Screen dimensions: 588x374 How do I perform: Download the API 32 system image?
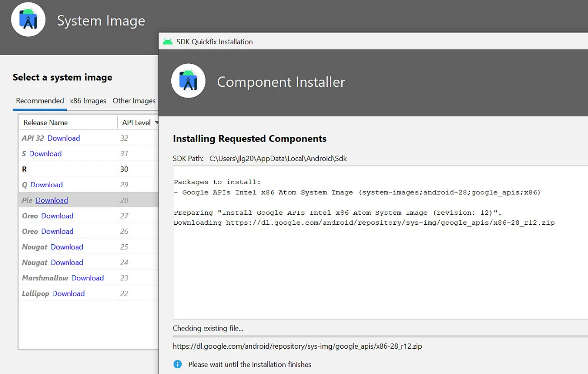(63, 137)
